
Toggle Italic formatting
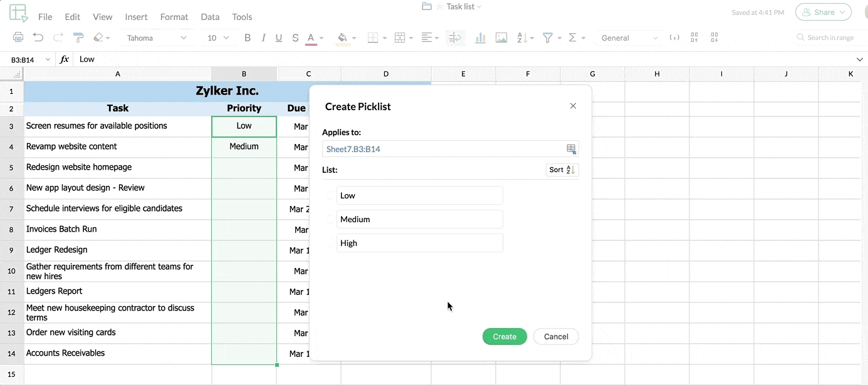263,38
